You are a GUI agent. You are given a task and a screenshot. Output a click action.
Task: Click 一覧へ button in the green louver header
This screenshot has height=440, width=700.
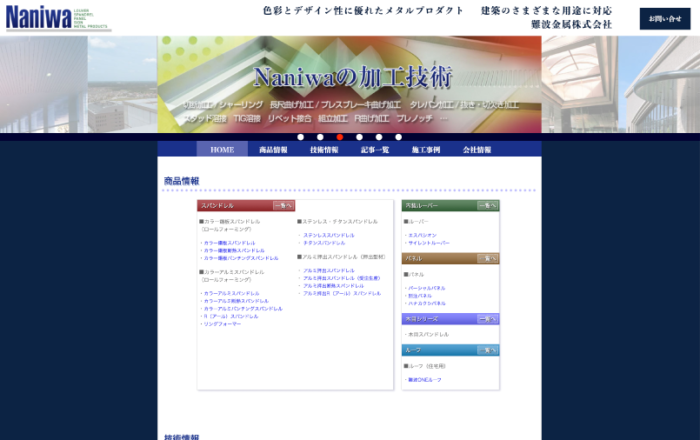[x=487, y=205]
